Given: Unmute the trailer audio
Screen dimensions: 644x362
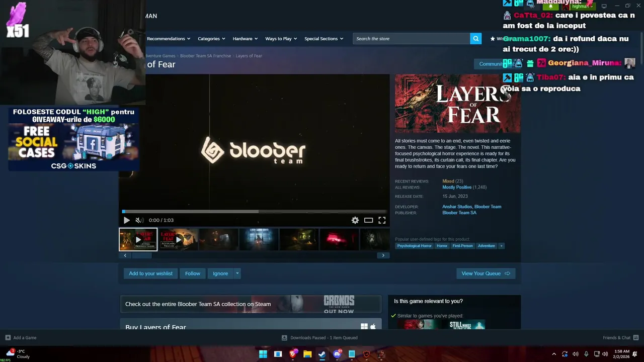Looking at the screenshot, I should tap(139, 220).
